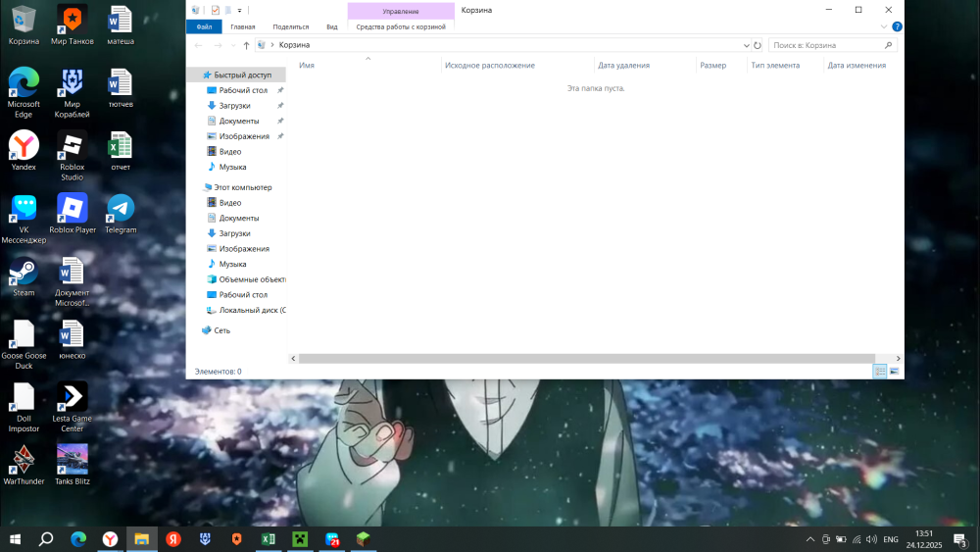Screen dimensions: 980x552
Task: Switch to details view icon in status bar
Action: pyautogui.click(x=880, y=372)
